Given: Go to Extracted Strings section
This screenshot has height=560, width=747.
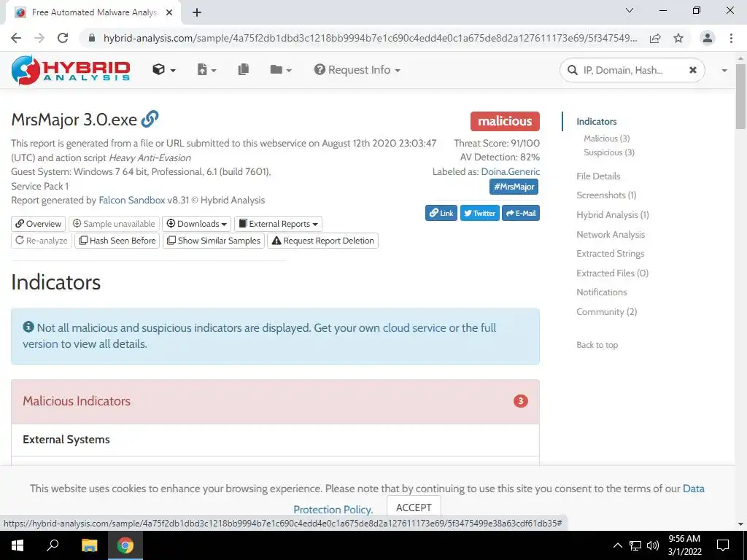Looking at the screenshot, I should [611, 253].
